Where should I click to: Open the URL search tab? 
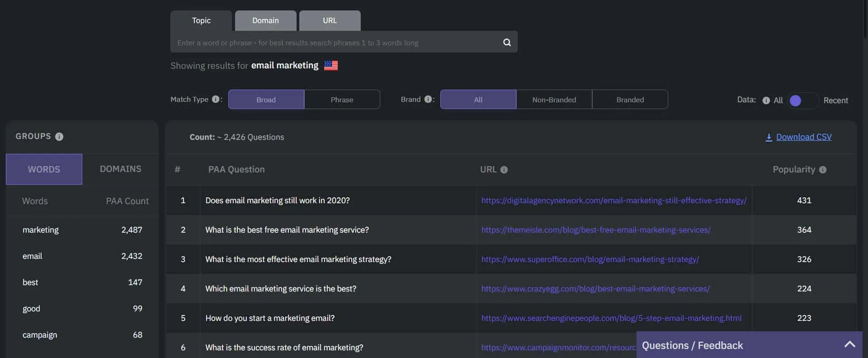(330, 21)
